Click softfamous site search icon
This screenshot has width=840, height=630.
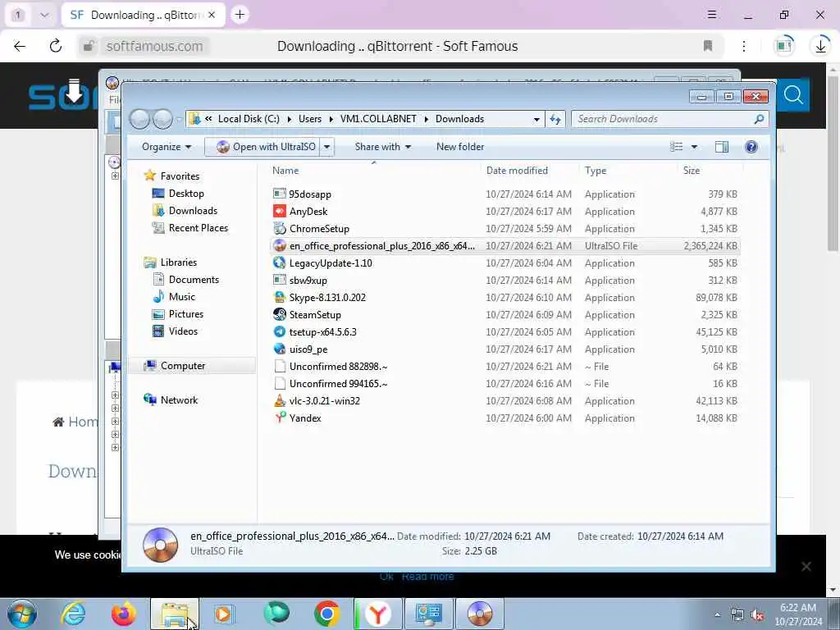pos(793,95)
